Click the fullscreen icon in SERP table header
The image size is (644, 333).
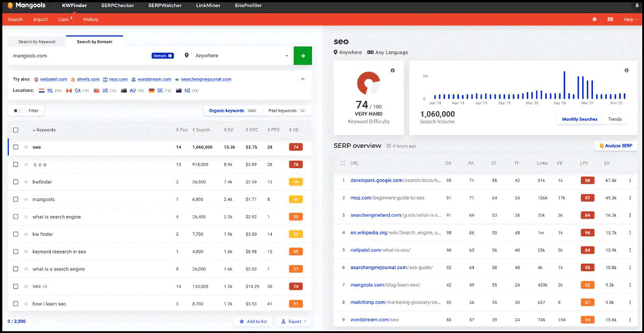343,163
